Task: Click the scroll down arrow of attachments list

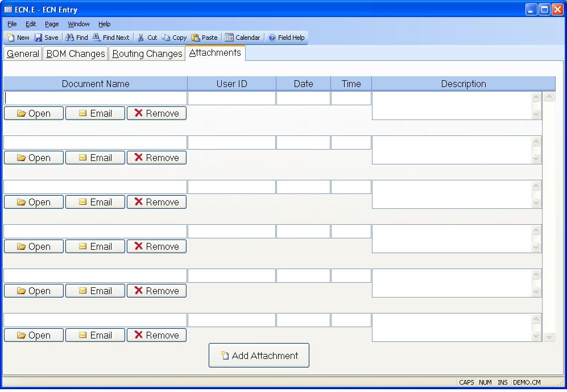Action: click(x=549, y=337)
